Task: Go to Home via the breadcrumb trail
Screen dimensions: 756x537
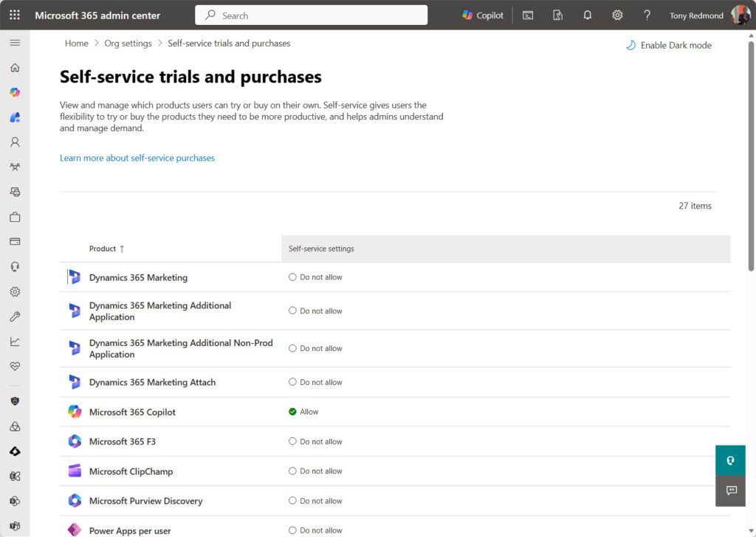Action: [x=76, y=43]
